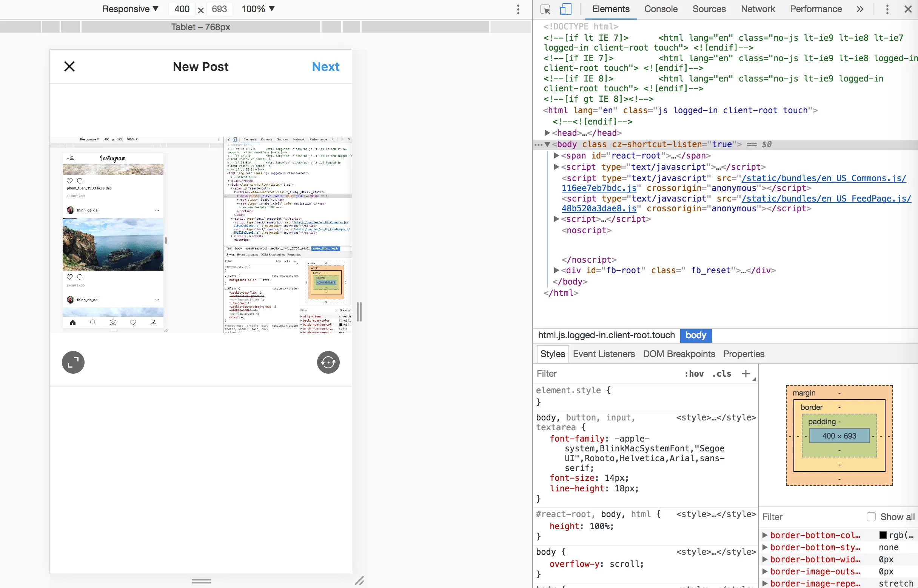Select the body breadcrumb
Screen dimensions: 918x588
pos(696,335)
